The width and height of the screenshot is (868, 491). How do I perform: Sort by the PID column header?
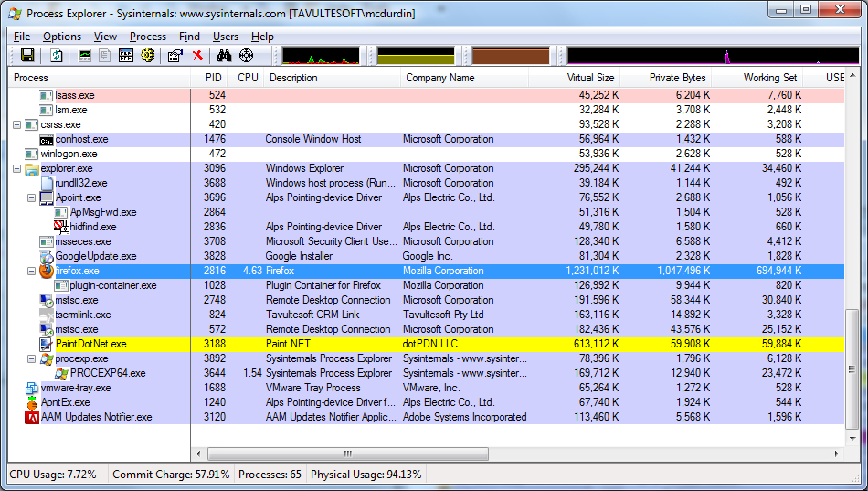click(x=211, y=78)
